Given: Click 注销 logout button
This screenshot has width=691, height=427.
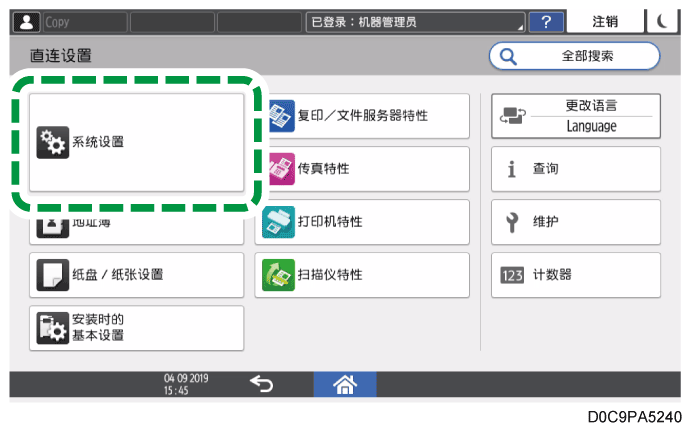Looking at the screenshot, I should tap(605, 22).
